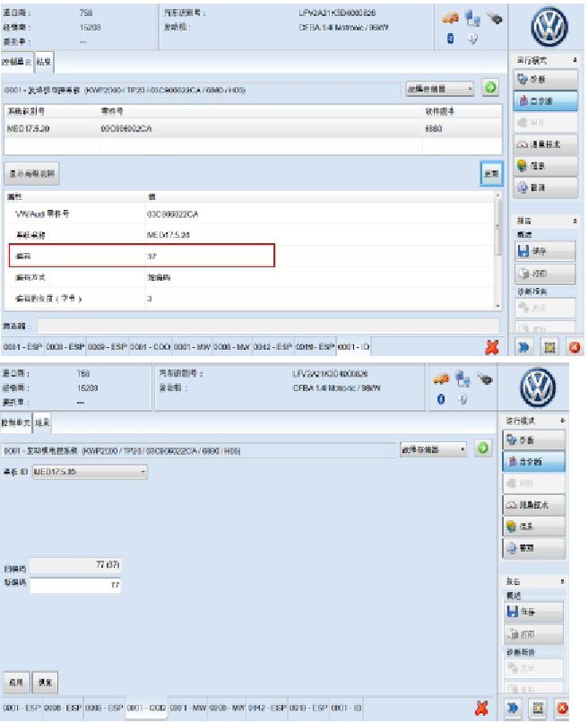Collapse operating modes panel in lower screen
The image size is (588, 723).
[563, 421]
